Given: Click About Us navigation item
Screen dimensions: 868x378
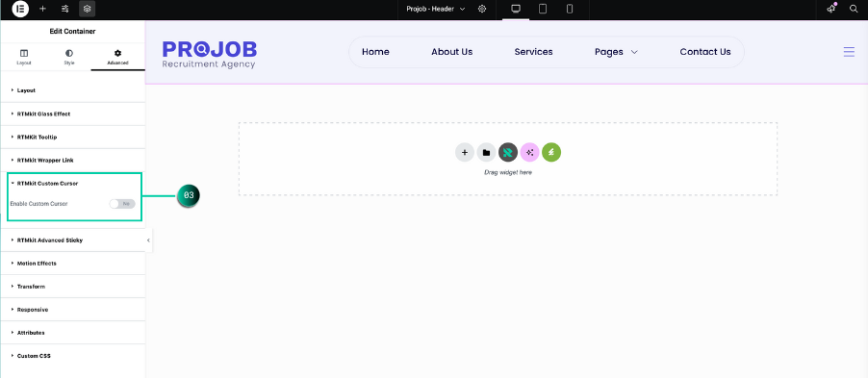Looking at the screenshot, I should click(451, 52).
